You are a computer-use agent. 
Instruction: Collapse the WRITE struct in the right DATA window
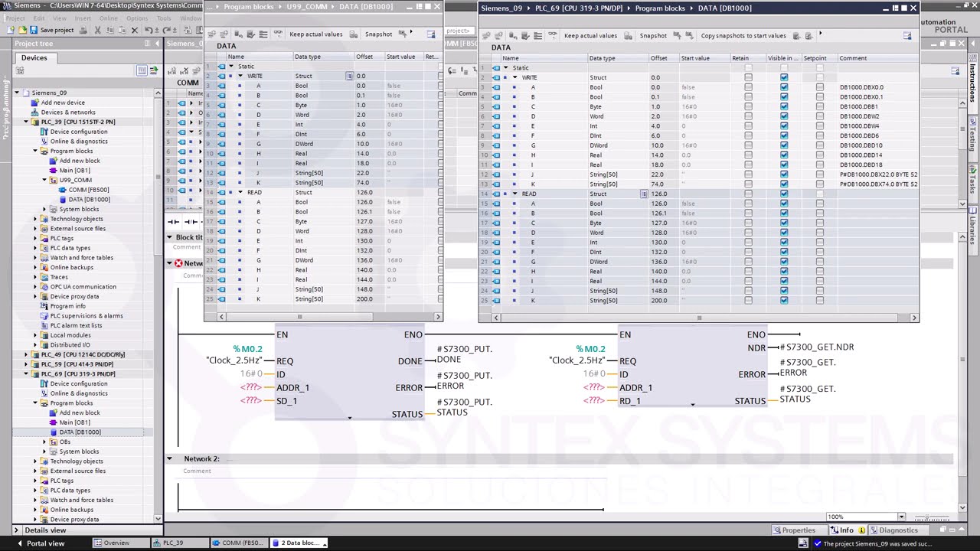[x=514, y=77]
